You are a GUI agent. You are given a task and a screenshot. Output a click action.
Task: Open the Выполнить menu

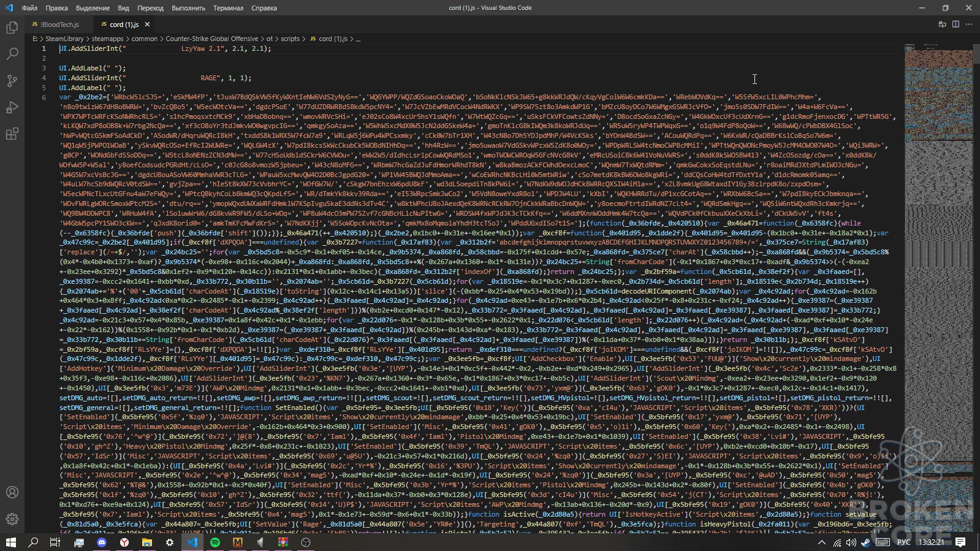tap(188, 8)
